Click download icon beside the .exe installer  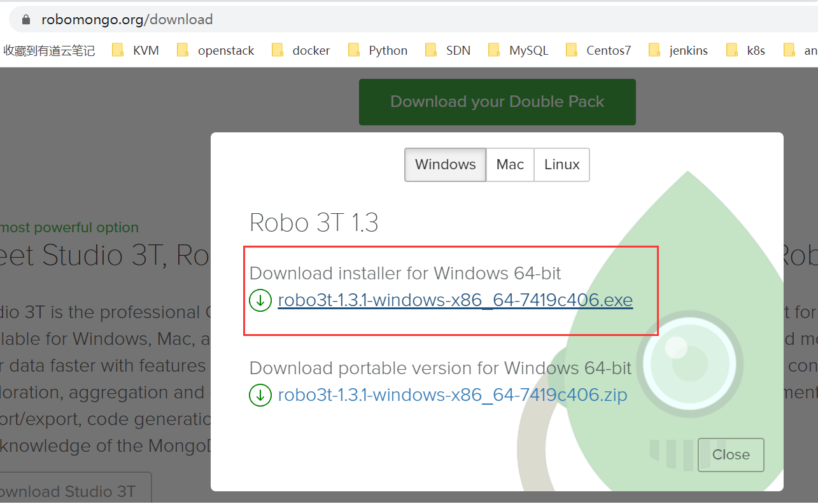260,300
